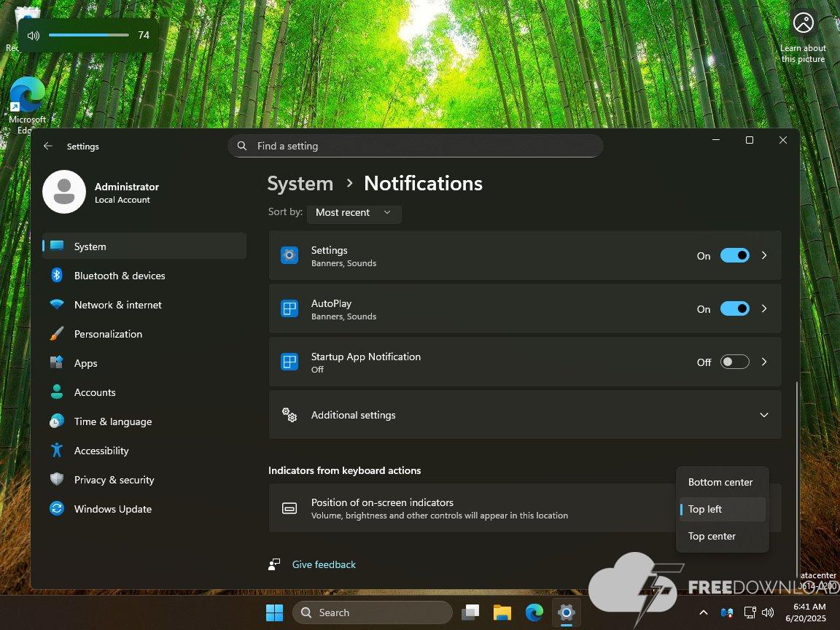Enable Startup App Notification toggle
The height and width of the screenshot is (630, 840).
pyautogui.click(x=734, y=362)
